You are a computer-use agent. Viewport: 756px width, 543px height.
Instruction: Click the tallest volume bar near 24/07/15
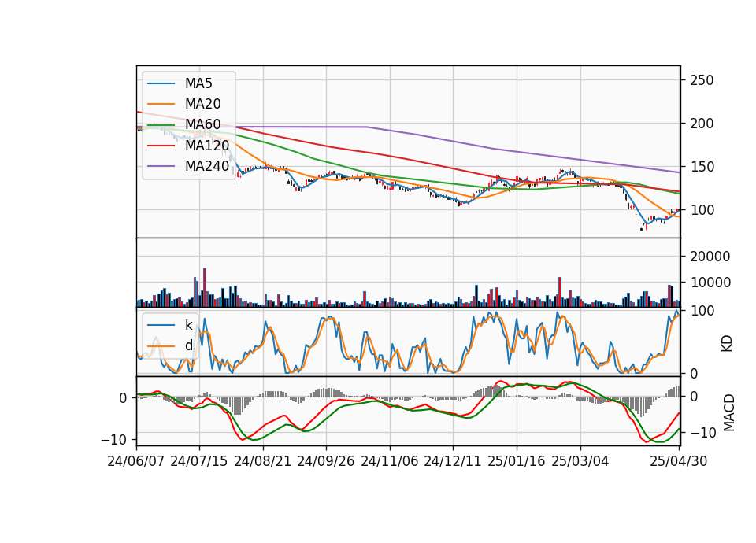point(205,288)
